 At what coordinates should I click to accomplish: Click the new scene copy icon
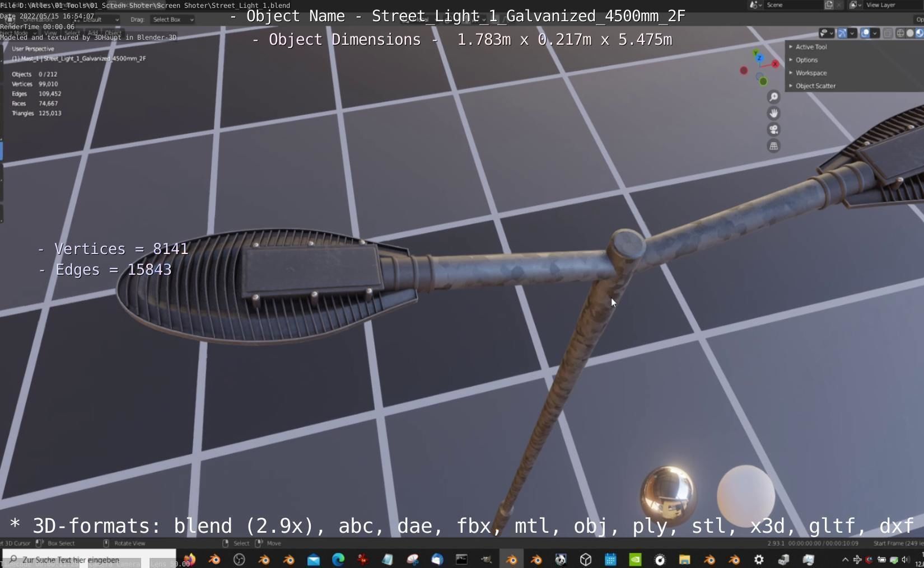tap(829, 4)
